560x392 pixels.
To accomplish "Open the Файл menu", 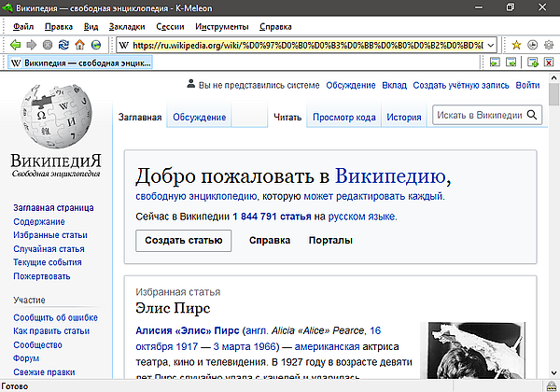I will pyautogui.click(x=23, y=27).
